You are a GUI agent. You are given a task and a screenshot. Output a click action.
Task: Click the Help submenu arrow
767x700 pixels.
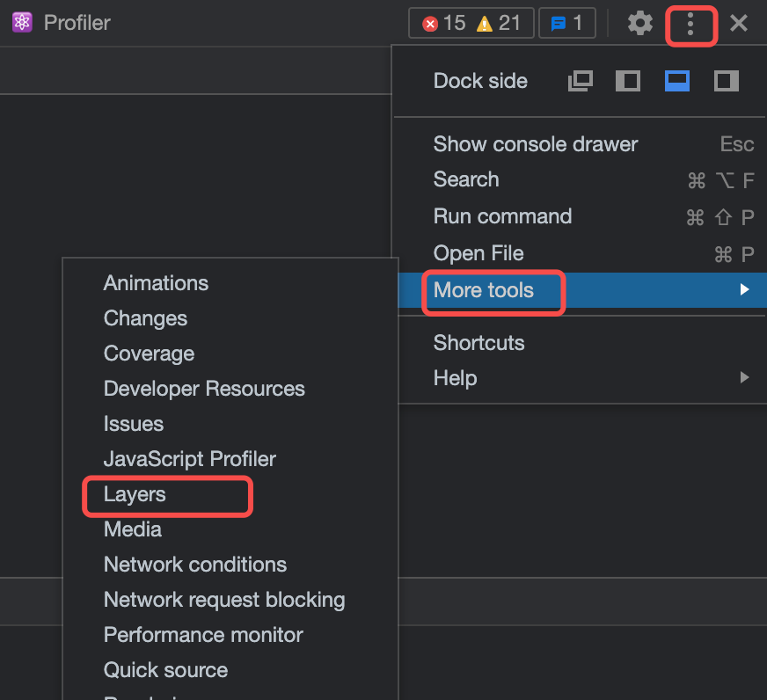pyautogui.click(x=744, y=377)
